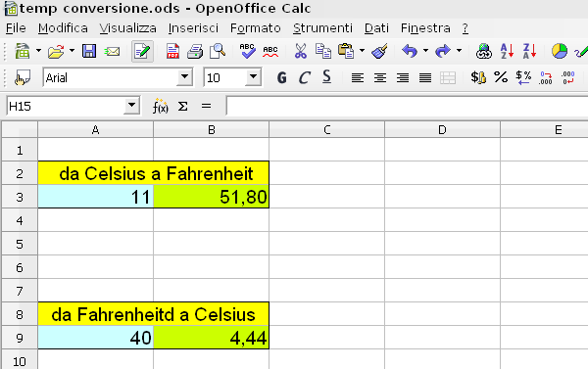Open the Strumenti menu

pyautogui.click(x=322, y=28)
